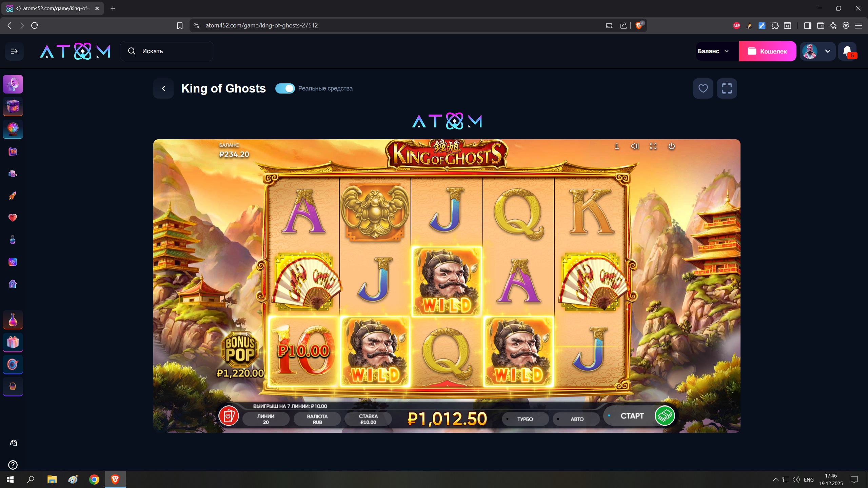Open the rocket icon in left sidebar
The width and height of the screenshot is (868, 488).
click(13, 196)
